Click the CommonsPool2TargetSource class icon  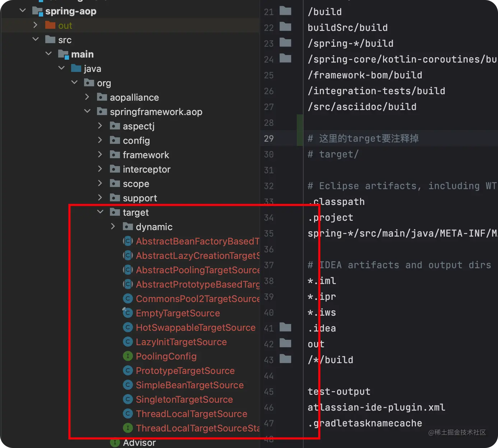coord(128,298)
